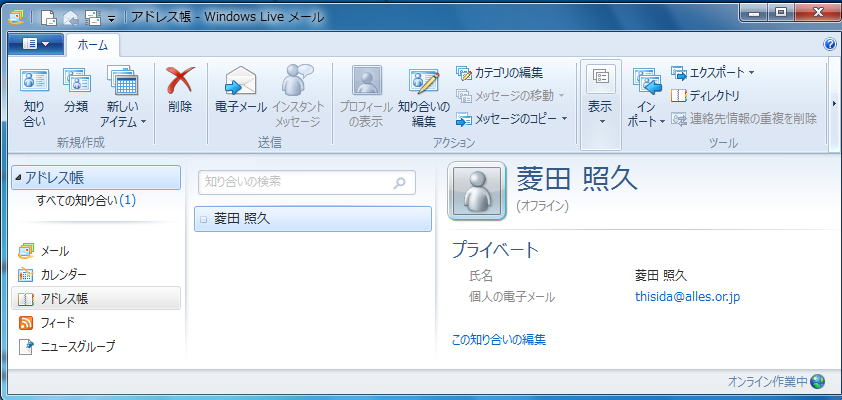
Task: Click the オンライン作業中 status text
Action: 767,382
